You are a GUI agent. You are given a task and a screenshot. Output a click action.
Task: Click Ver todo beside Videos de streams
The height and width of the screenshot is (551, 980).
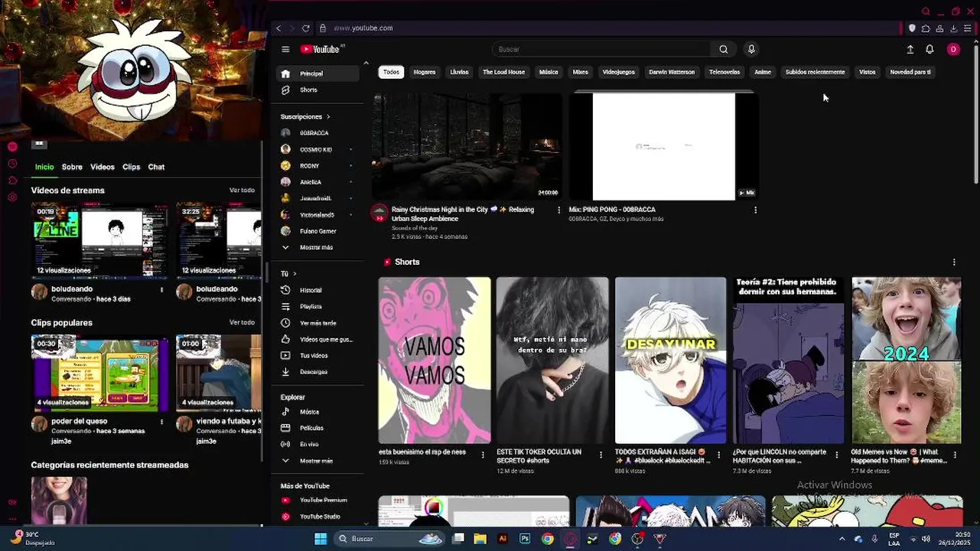242,191
